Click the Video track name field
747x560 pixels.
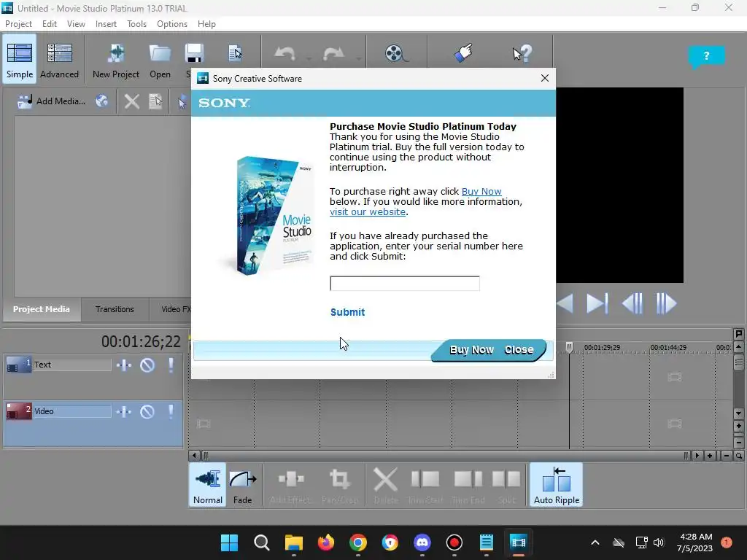coord(72,411)
